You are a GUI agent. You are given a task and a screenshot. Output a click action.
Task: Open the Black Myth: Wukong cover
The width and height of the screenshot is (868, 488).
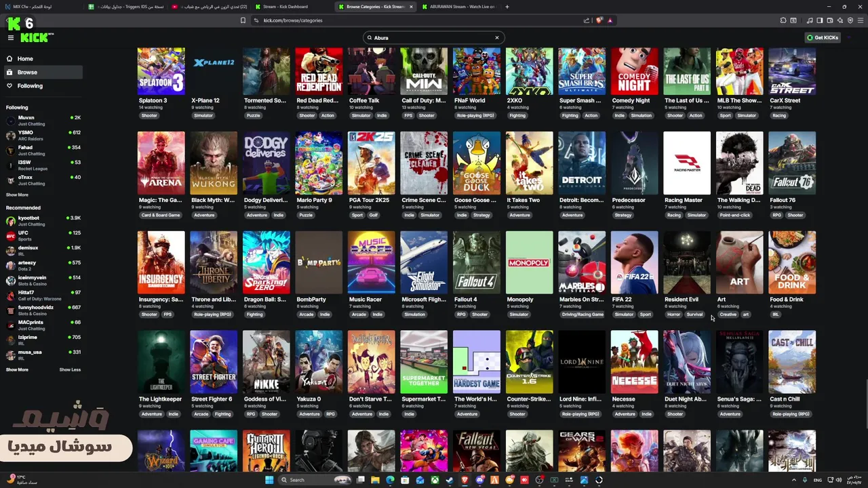click(x=214, y=163)
